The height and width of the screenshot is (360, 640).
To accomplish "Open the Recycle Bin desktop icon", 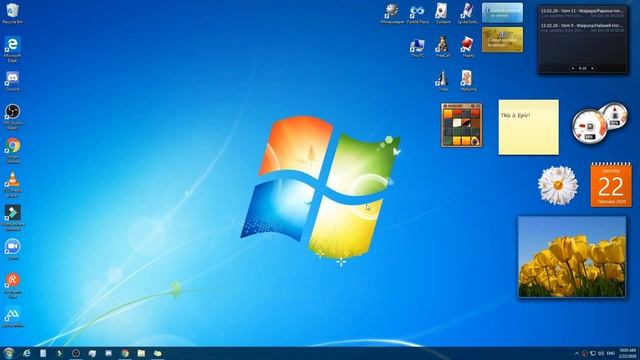I will pyautogui.click(x=12, y=13).
